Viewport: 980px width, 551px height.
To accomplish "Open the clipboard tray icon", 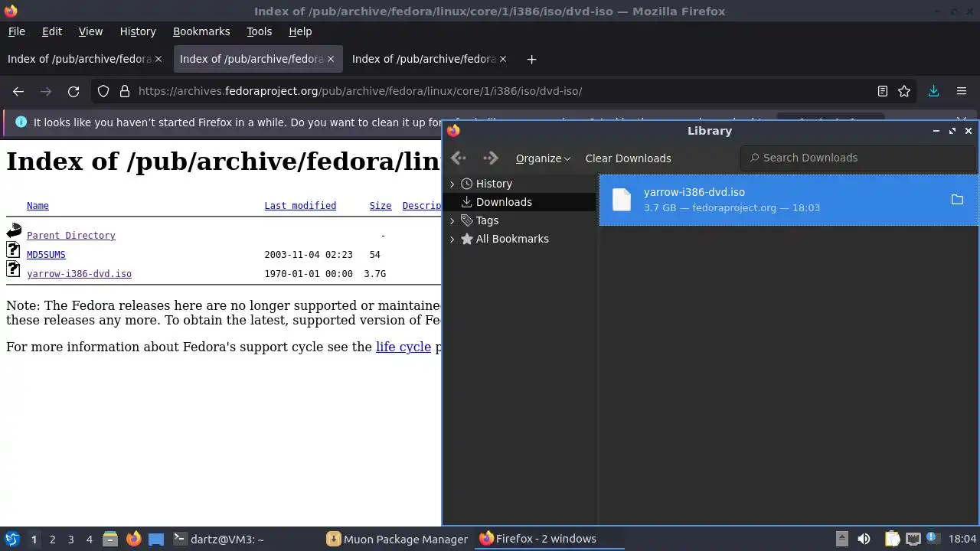I will pyautogui.click(x=892, y=539).
